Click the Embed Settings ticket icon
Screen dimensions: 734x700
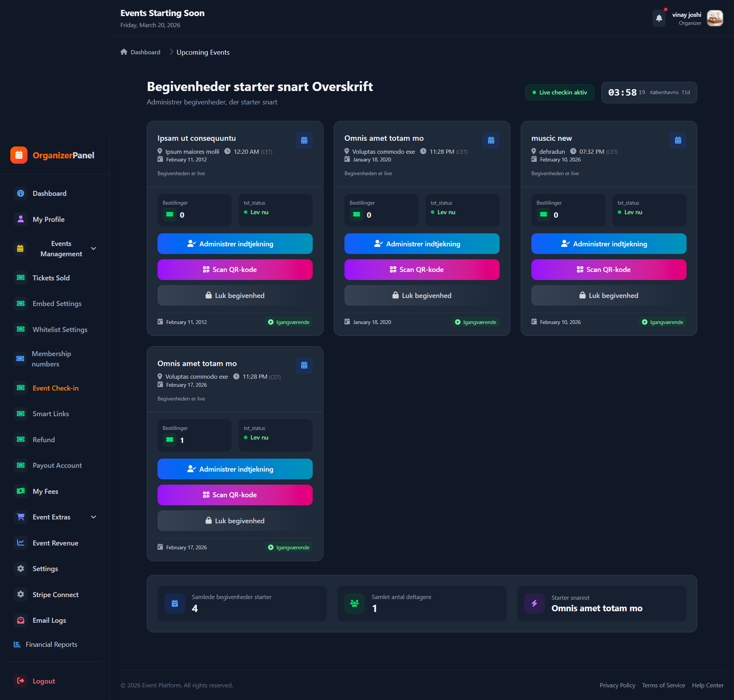[21, 304]
